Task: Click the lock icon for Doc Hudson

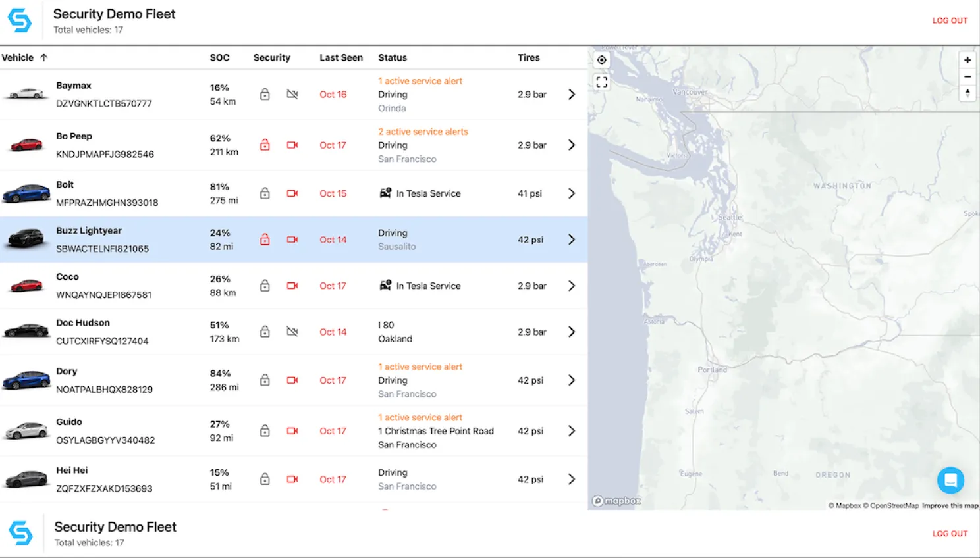Action: point(265,332)
